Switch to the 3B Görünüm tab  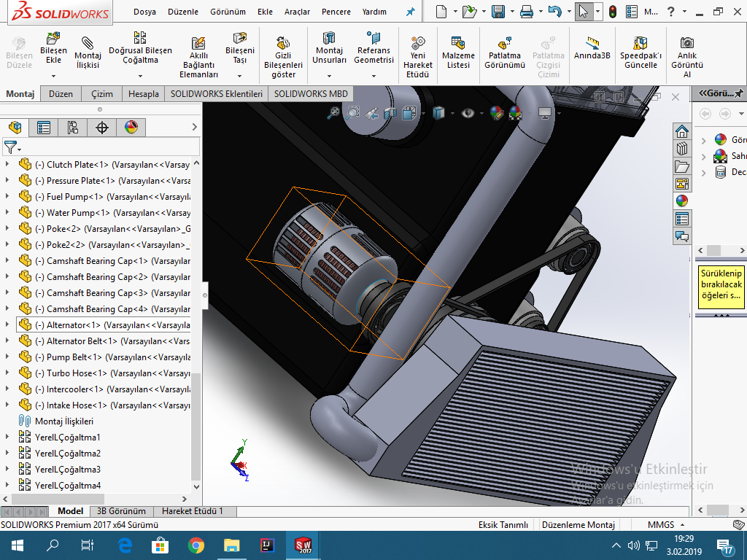[121, 511]
